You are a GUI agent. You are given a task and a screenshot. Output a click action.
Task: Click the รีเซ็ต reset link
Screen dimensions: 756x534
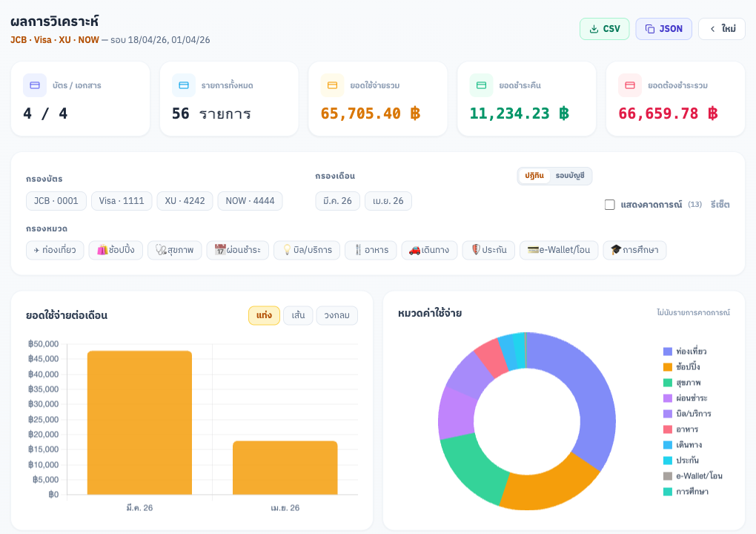pos(720,205)
